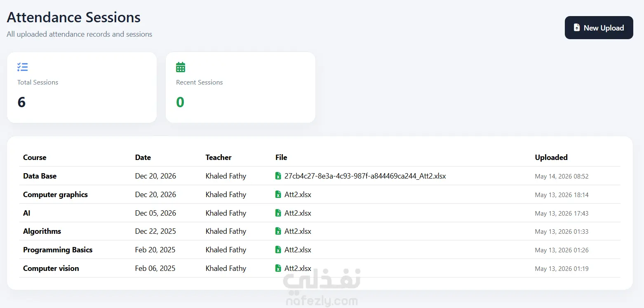This screenshot has width=644, height=308.
Task: Click the Excel icon in Computer vision row
Action: click(278, 268)
